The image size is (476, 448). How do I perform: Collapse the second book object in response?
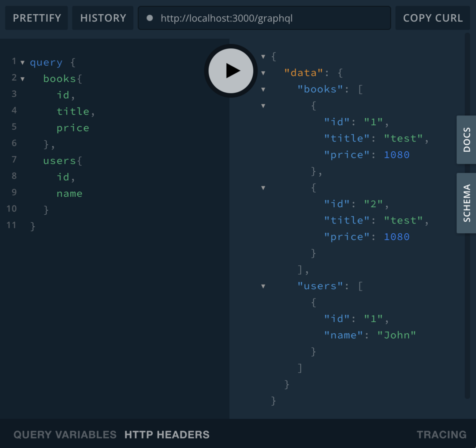tap(263, 188)
